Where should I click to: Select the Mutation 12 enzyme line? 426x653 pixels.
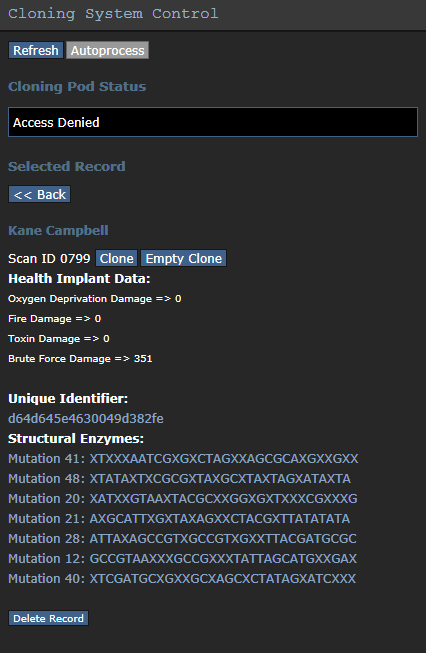click(x=182, y=558)
